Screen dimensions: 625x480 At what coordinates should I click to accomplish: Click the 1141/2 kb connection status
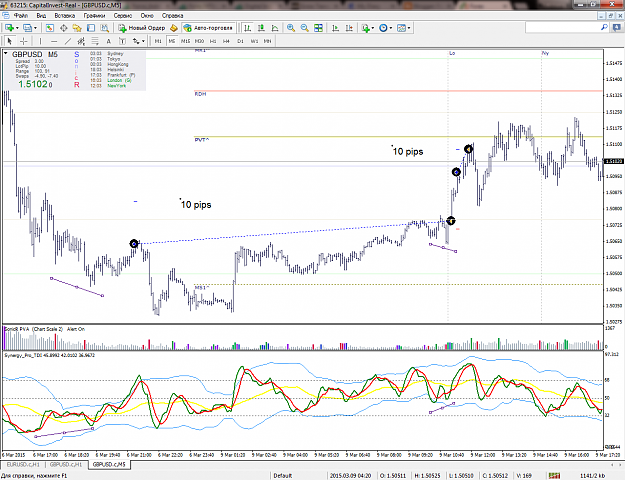pyautogui.click(x=593, y=476)
